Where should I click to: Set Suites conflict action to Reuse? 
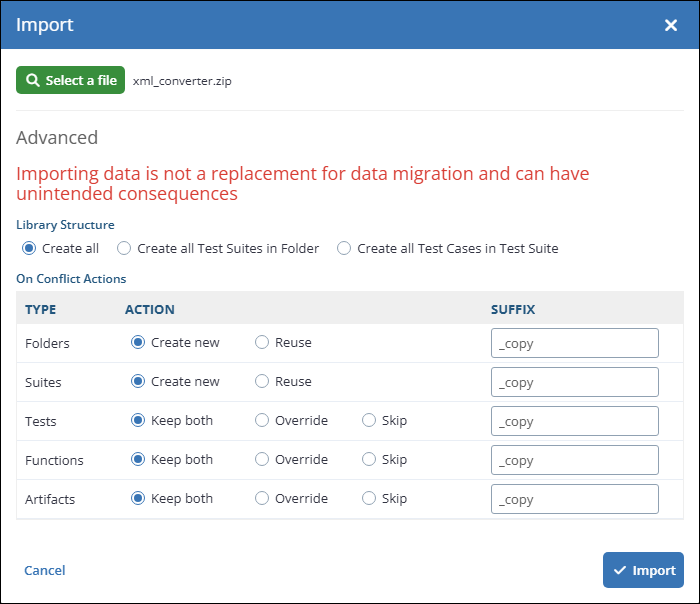[x=262, y=381]
